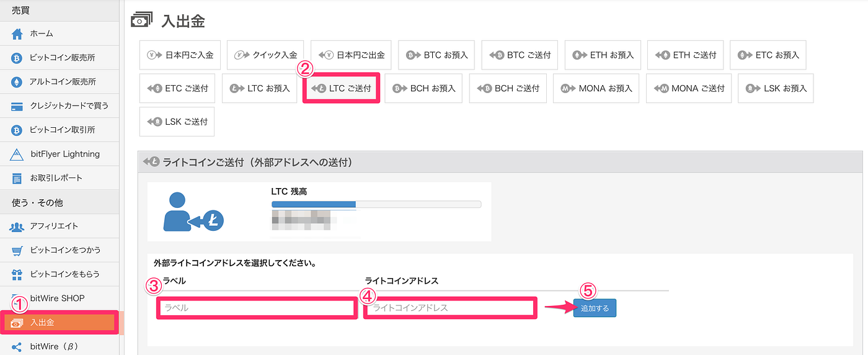868x355 pixels.
Task: Click the ETC coin icon on ETC お預入
Action: coord(745,55)
